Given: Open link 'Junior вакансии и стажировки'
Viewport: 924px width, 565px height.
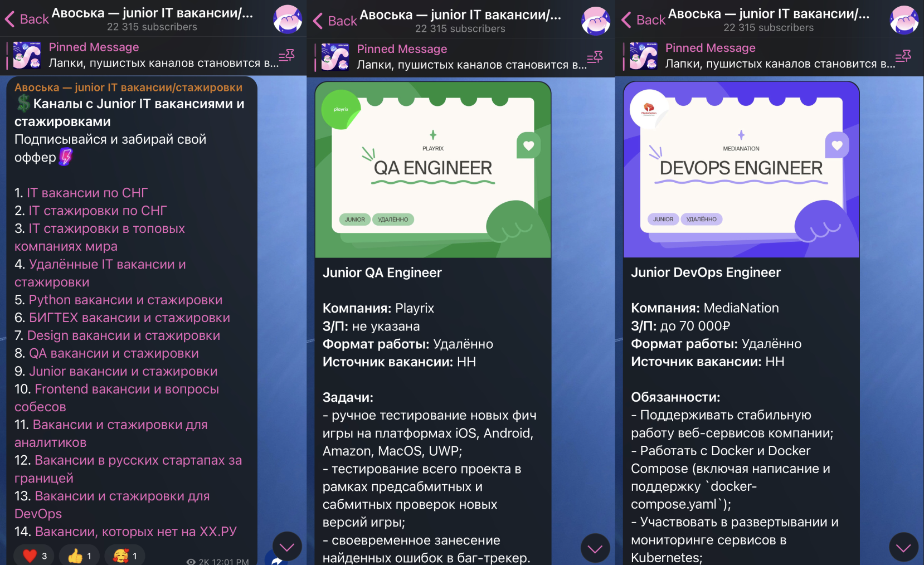Looking at the screenshot, I should tap(123, 371).
